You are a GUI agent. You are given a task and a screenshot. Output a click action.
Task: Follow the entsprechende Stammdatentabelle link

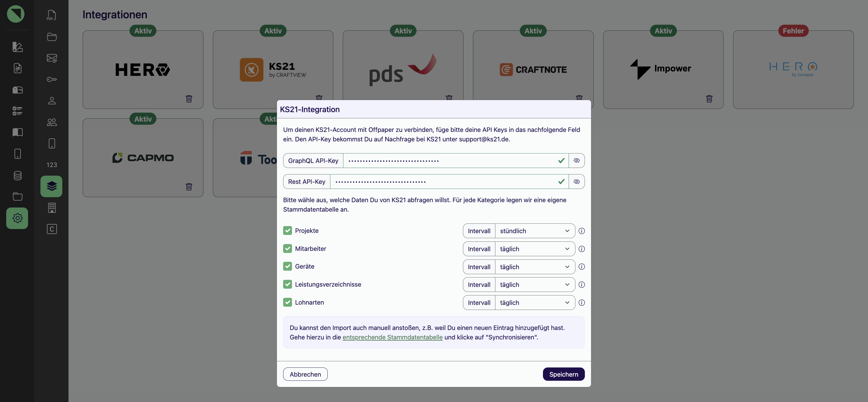click(x=392, y=337)
